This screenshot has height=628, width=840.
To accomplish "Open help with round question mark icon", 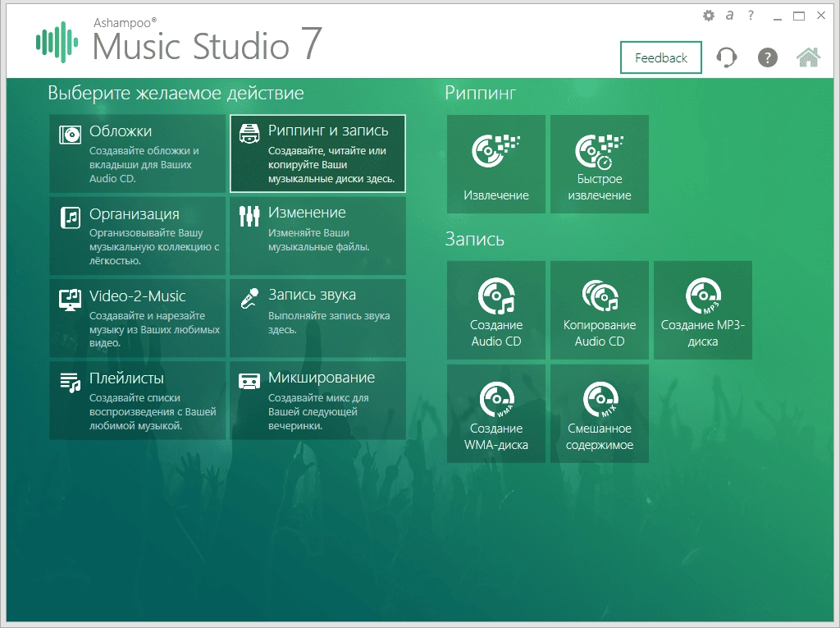I will point(767,57).
